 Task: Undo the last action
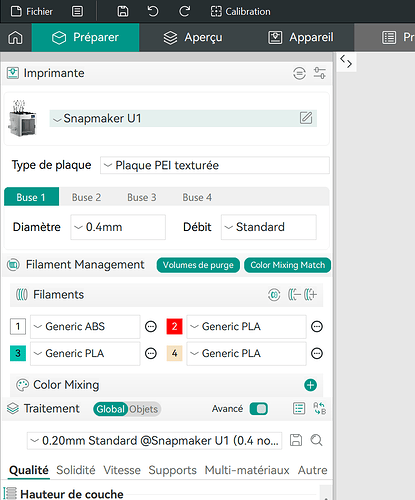coord(153,12)
